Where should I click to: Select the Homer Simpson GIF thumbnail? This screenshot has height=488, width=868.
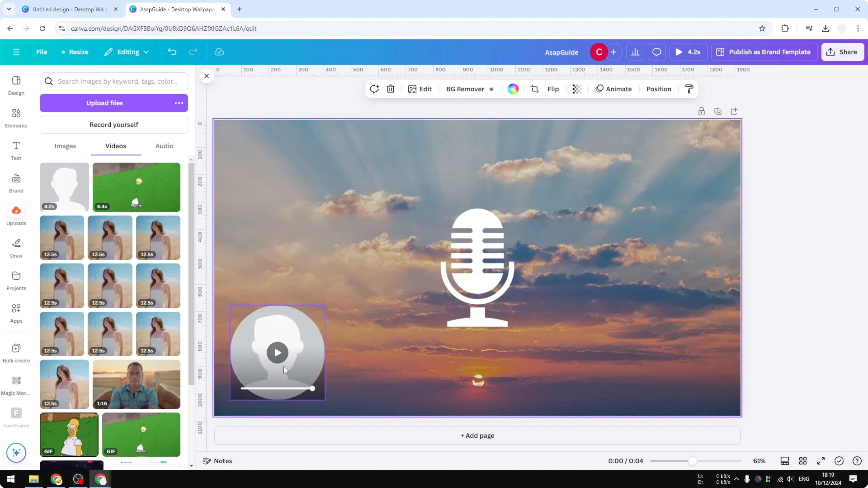point(69,434)
